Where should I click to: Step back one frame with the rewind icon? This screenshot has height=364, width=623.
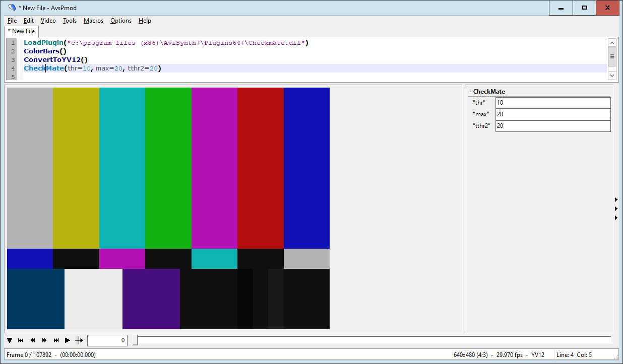33,340
